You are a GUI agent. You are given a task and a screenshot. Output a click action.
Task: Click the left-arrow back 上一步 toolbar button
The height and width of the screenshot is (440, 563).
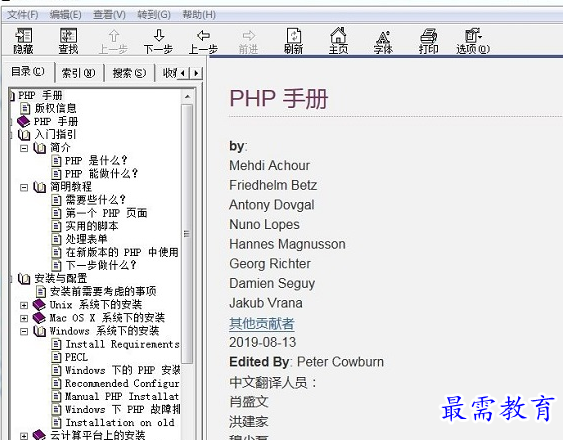coord(203,42)
